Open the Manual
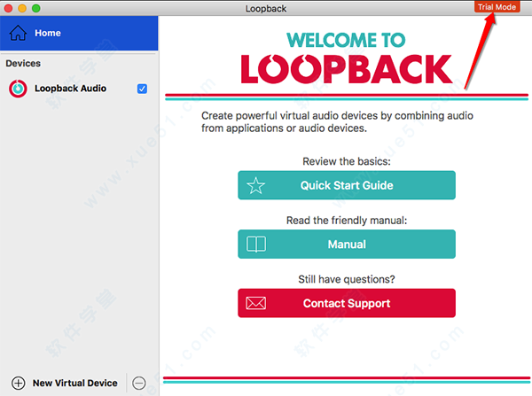This screenshot has width=532, height=396. 347,245
